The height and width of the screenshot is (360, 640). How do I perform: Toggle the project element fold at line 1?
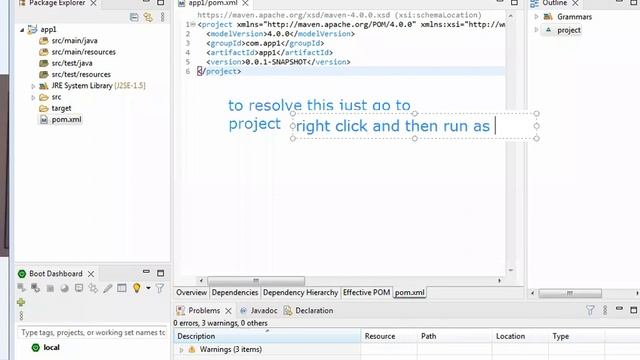pos(193,24)
